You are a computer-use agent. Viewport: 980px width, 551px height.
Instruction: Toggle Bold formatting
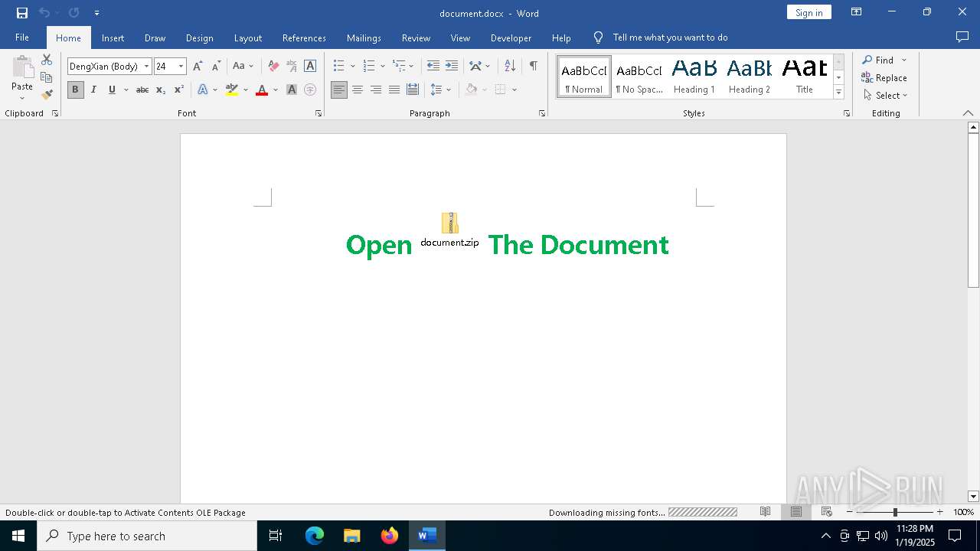coord(75,90)
